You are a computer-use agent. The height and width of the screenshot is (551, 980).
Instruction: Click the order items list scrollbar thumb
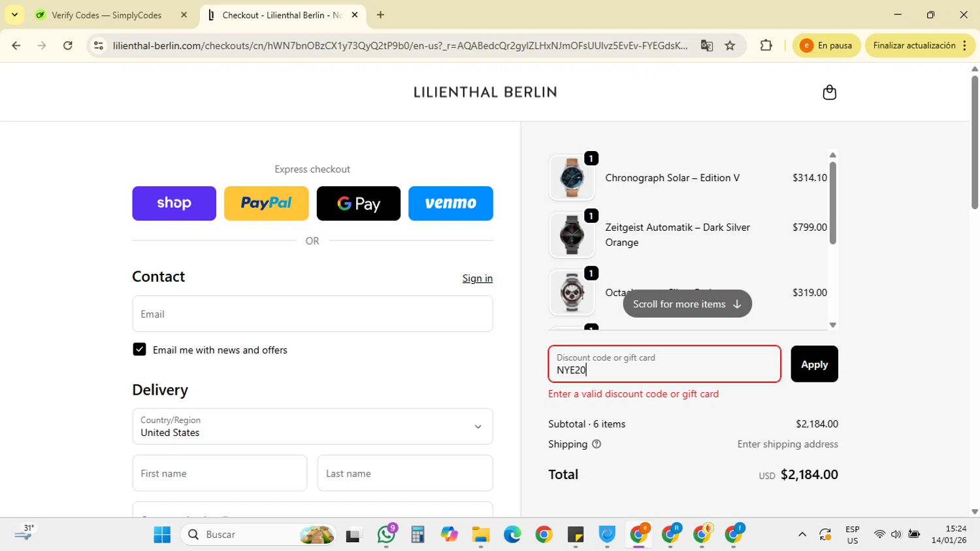[x=832, y=203]
